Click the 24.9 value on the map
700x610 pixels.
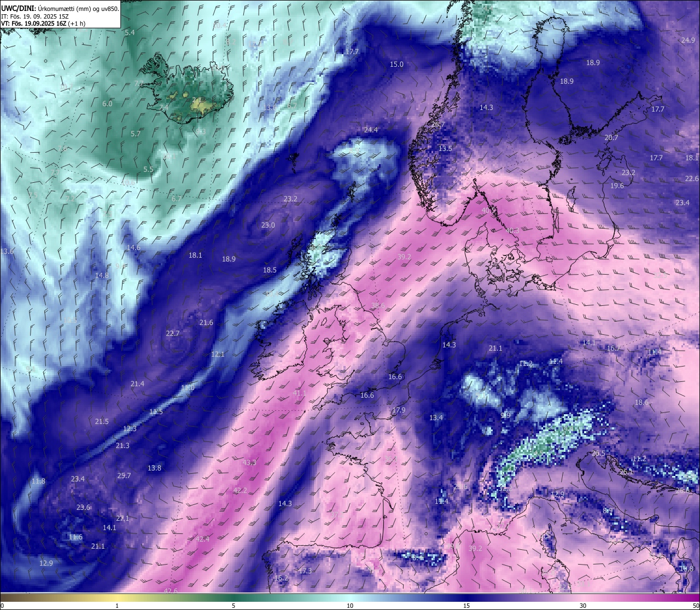[x=688, y=41]
